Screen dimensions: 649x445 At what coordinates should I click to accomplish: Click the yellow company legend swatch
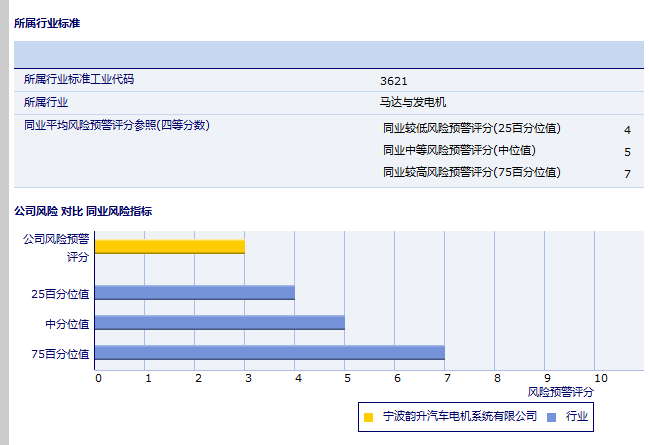click(369, 416)
